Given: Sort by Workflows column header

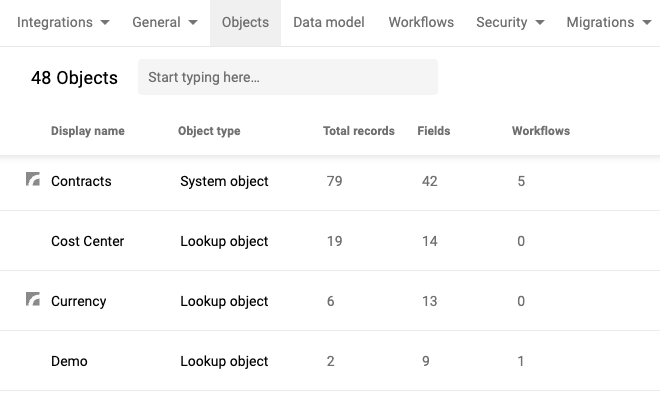Looking at the screenshot, I should point(540,131).
